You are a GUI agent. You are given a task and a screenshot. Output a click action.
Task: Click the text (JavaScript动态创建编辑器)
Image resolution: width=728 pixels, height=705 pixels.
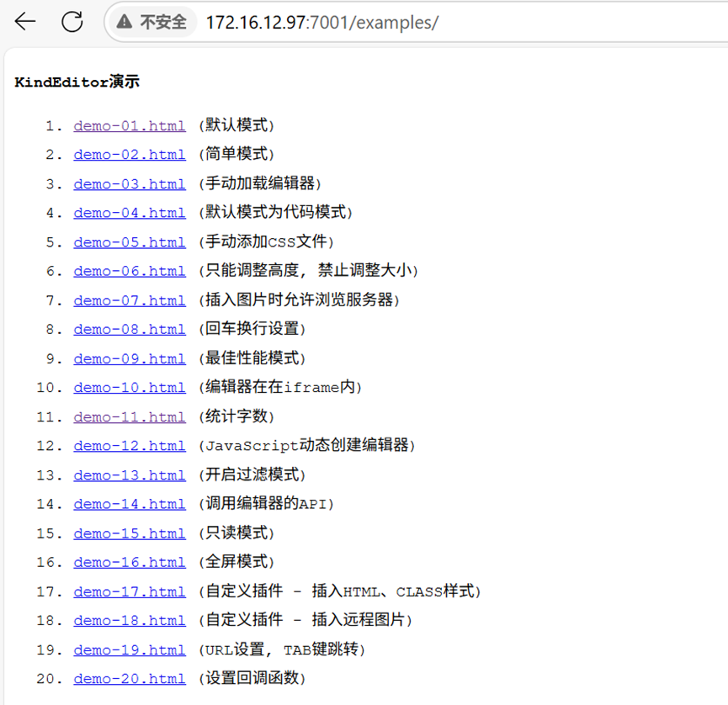click(x=307, y=446)
